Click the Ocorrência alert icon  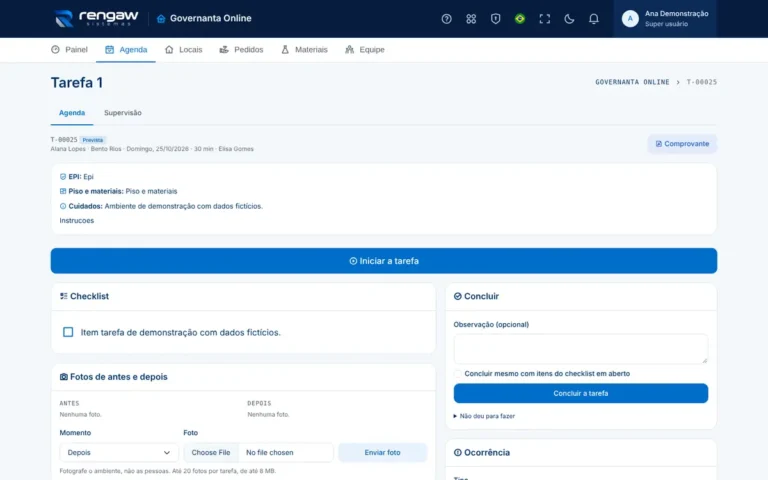click(x=457, y=453)
